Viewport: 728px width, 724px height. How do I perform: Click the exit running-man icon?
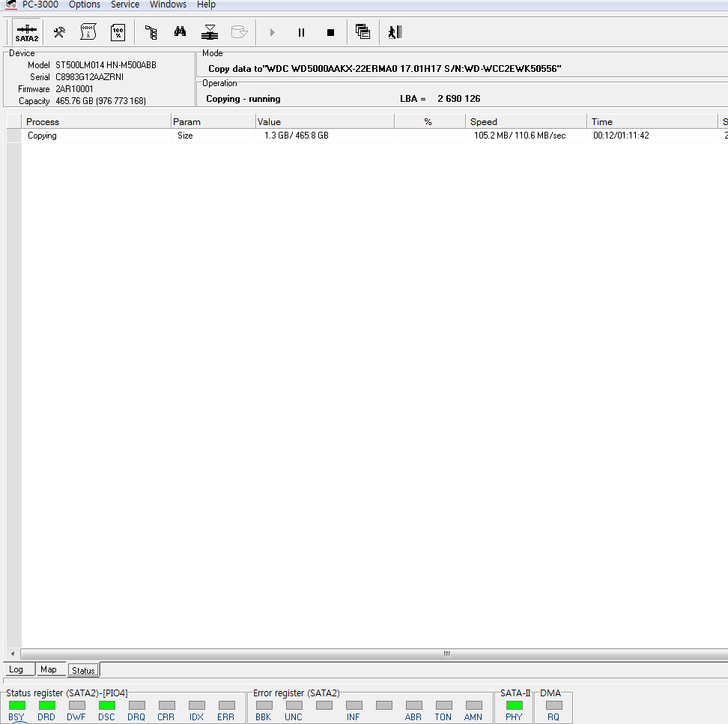(395, 32)
